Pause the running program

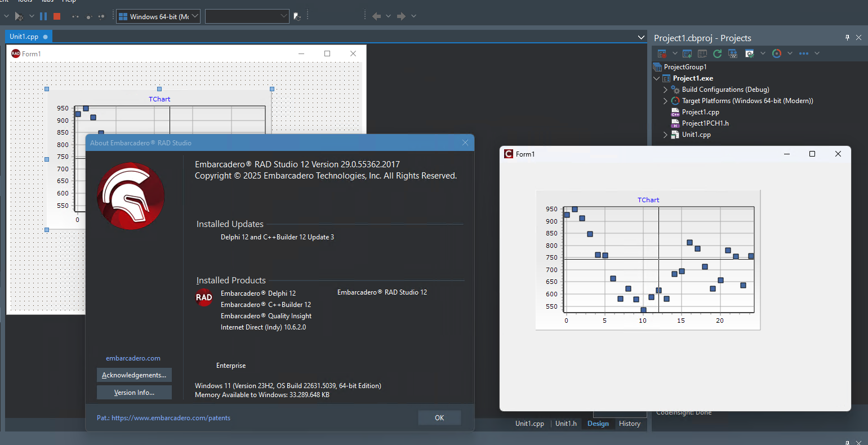click(x=43, y=16)
